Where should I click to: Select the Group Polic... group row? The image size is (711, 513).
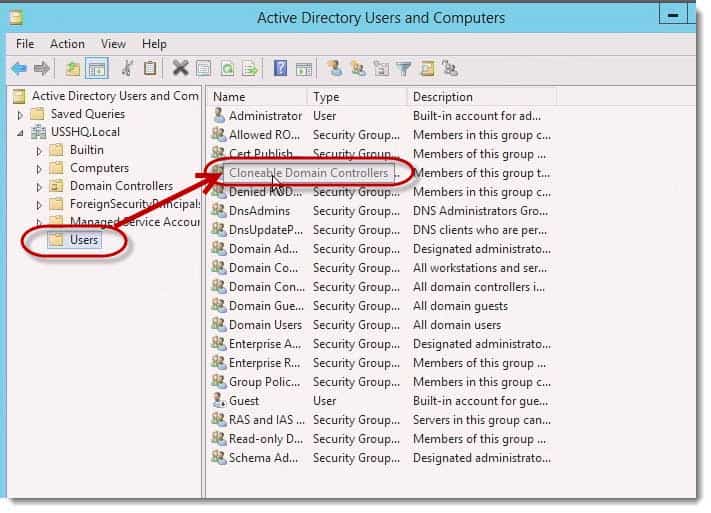point(381,382)
